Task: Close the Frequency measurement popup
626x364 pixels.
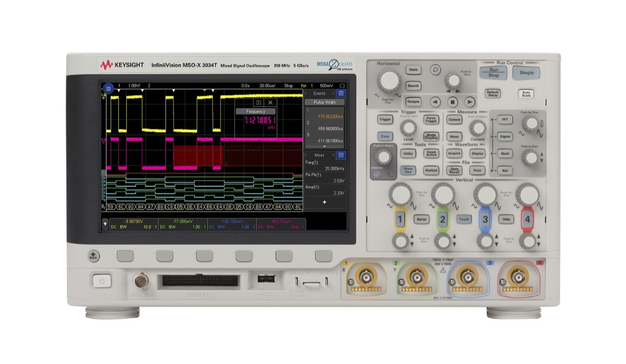Action: tap(271, 103)
